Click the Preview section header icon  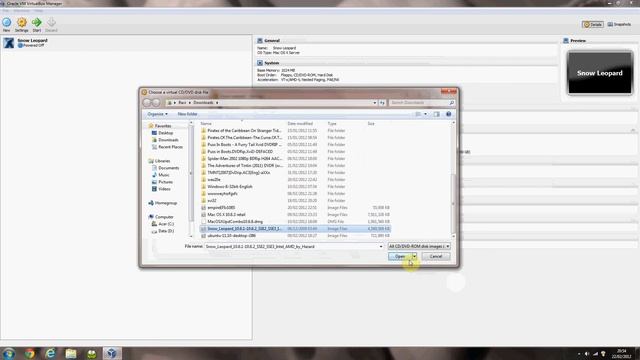click(566, 40)
